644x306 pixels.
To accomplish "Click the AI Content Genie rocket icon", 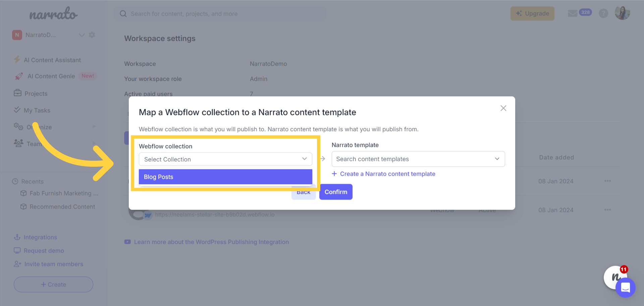I will 19,76.
